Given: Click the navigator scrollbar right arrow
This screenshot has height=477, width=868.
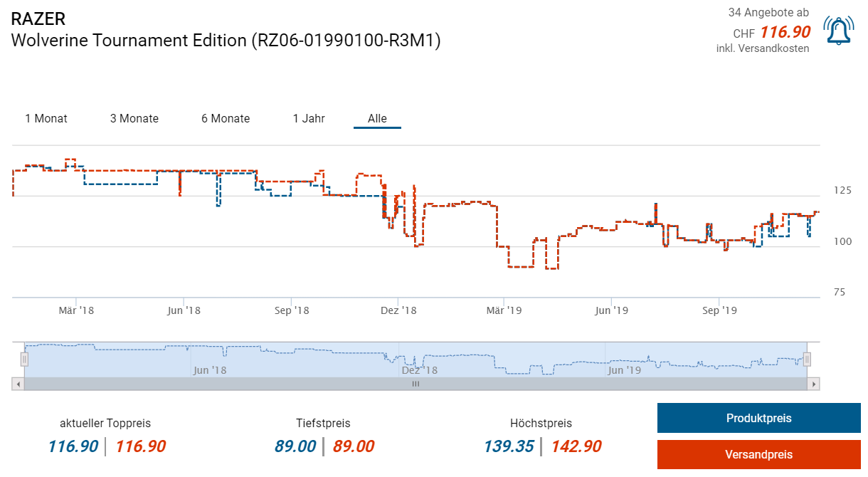Looking at the screenshot, I should click(x=813, y=384).
